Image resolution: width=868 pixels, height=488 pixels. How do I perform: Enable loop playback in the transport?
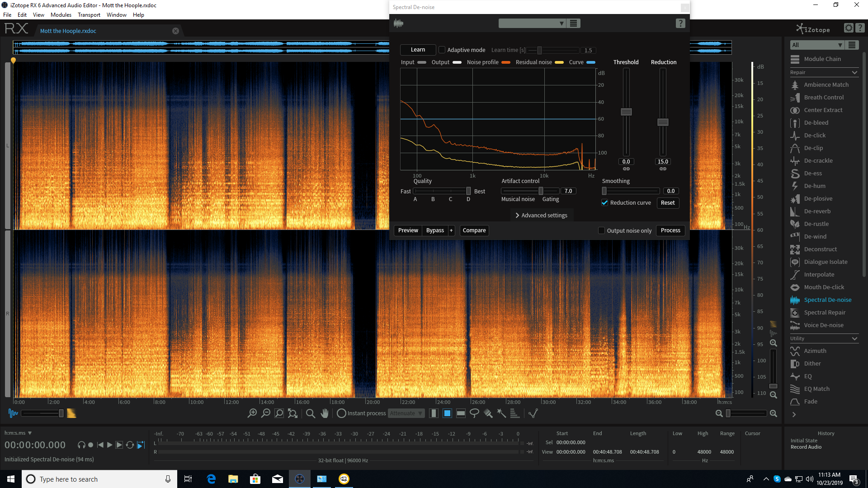coord(130,445)
